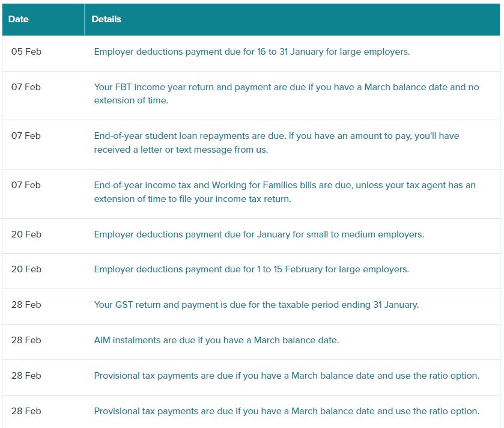Select date cell beside AIM instalments row
The height and width of the screenshot is (428, 504).
(x=26, y=340)
